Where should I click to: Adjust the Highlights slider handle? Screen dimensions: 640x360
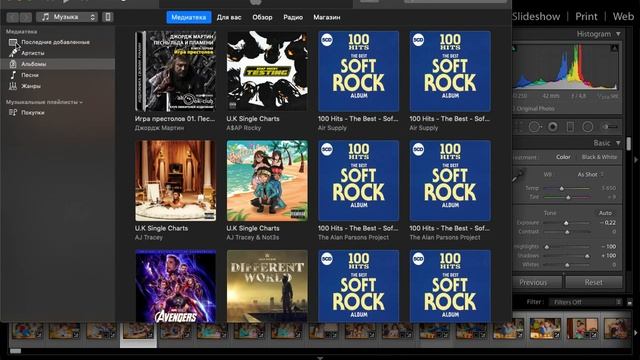[x=547, y=247]
